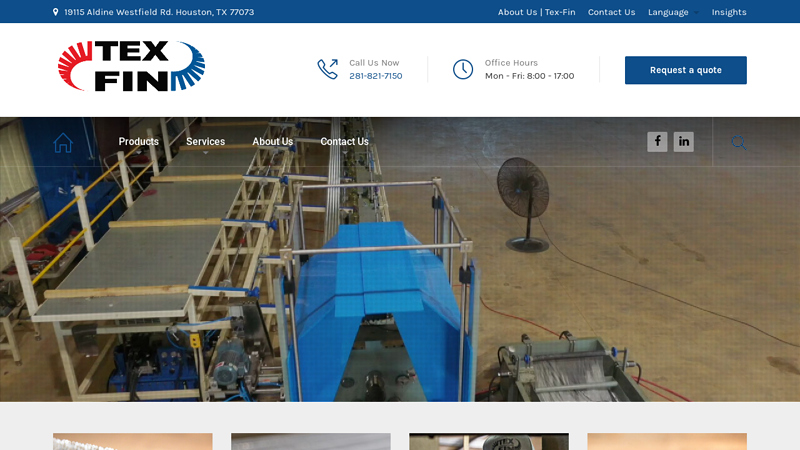Click the third product thumbnail with Tex-Fin logo
Screen dimensions: 800x450
[488, 441]
